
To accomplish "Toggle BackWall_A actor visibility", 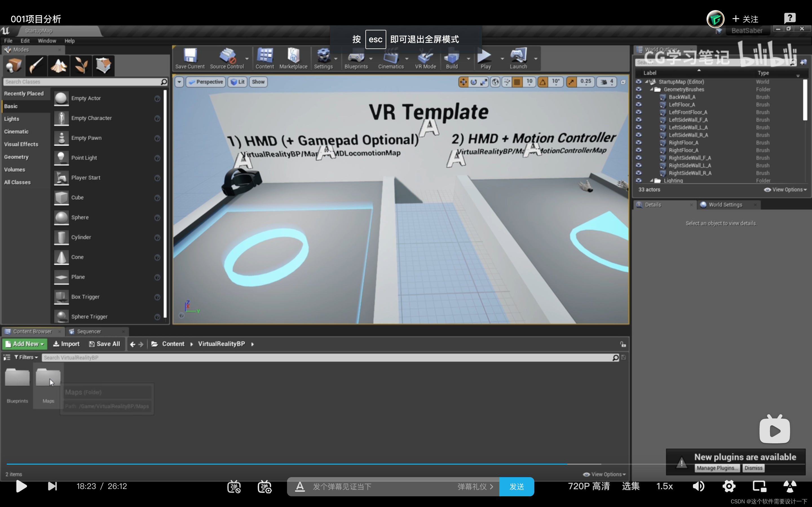I will click(x=638, y=96).
